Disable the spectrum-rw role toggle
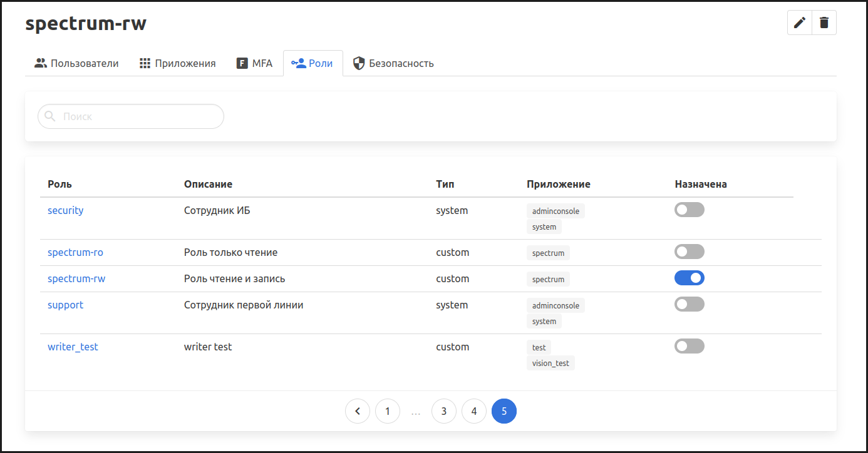The image size is (868, 453). tap(689, 278)
